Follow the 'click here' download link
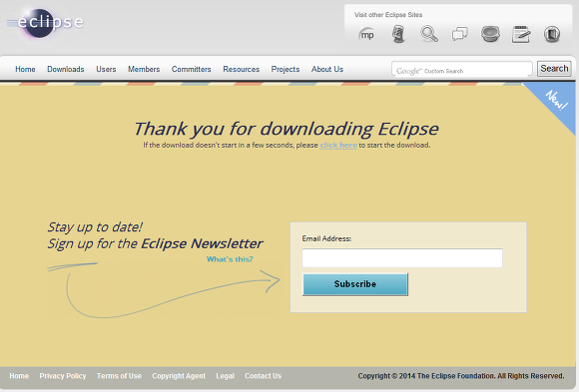 click(x=338, y=145)
